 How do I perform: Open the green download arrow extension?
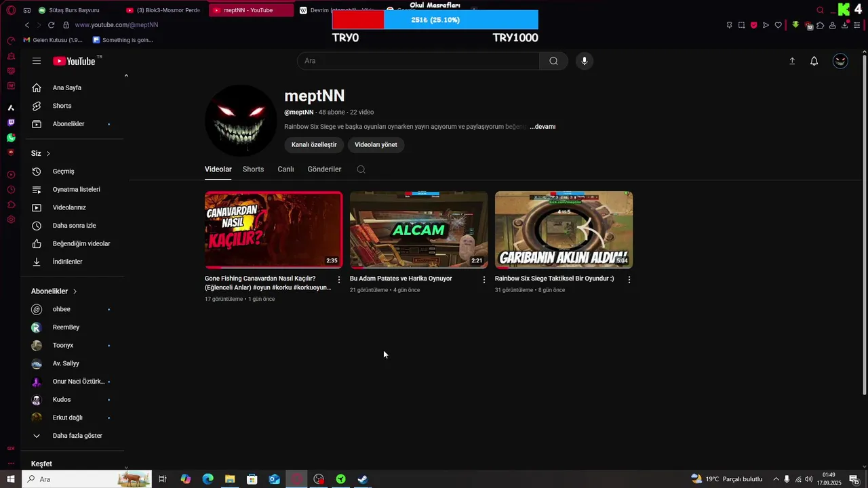795,25
